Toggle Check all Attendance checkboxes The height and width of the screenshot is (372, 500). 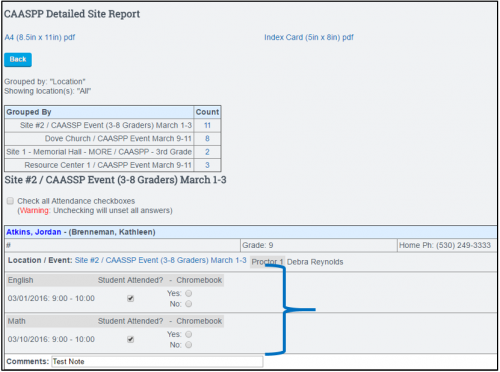pyautogui.click(x=10, y=201)
